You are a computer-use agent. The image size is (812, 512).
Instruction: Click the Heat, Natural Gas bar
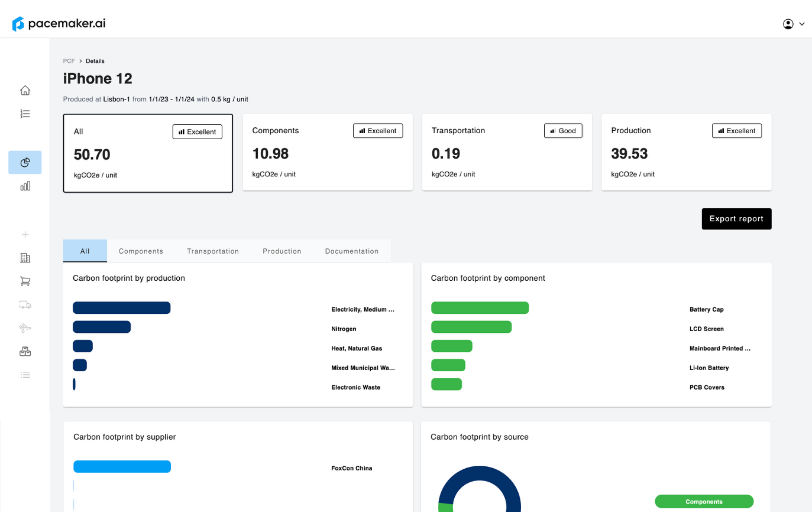[83, 346]
